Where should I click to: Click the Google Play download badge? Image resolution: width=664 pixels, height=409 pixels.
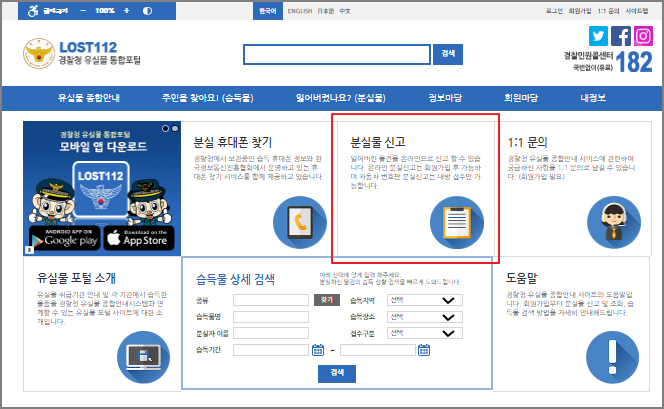point(65,238)
